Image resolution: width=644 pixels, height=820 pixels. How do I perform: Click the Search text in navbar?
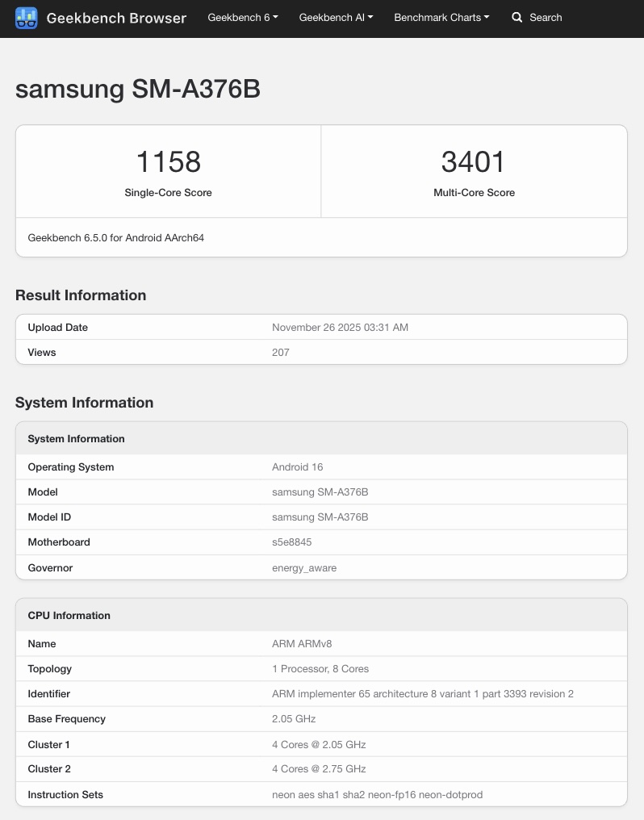(x=546, y=18)
